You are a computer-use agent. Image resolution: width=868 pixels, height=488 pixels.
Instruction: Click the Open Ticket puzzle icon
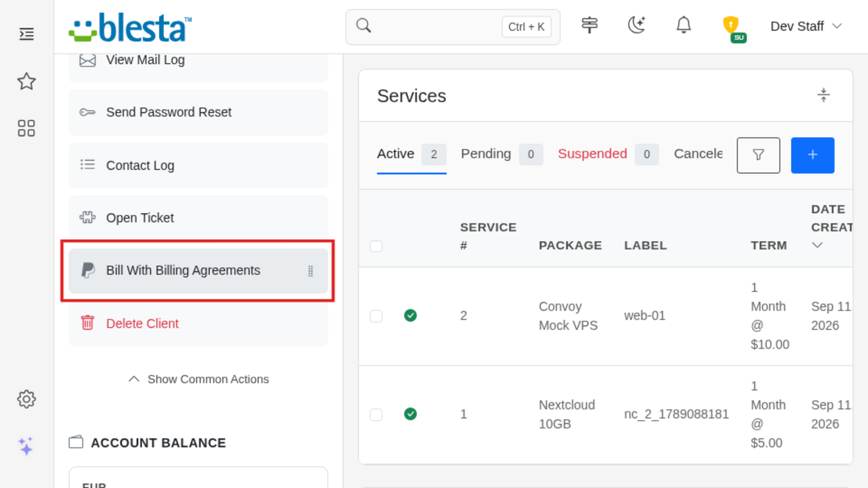click(87, 217)
